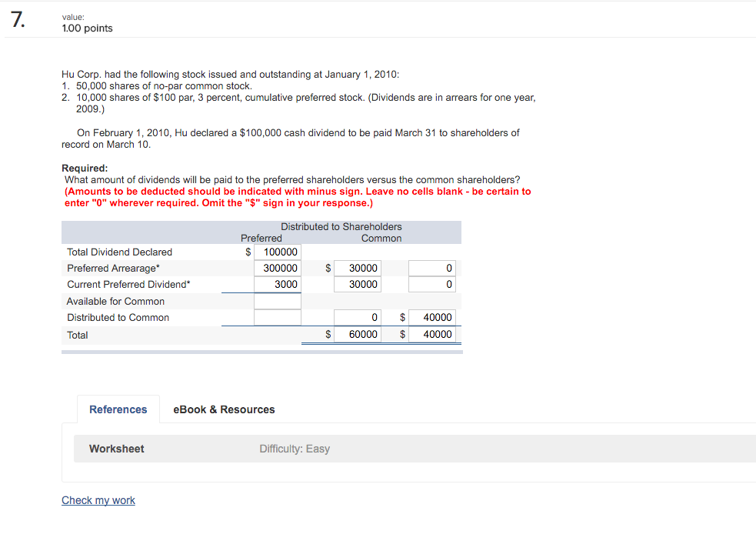Click the 'Preferred' column header
Viewport: 756px width, 551px height.
click(261, 239)
